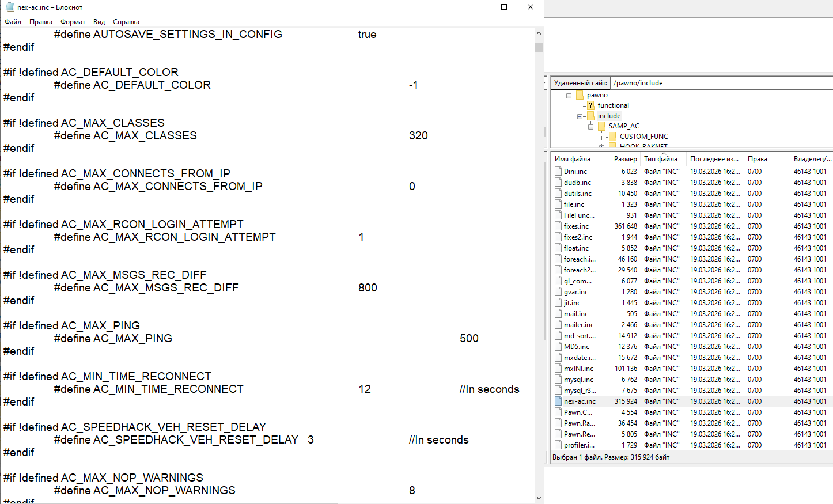Sort file list by Размер column

pyautogui.click(x=624, y=159)
